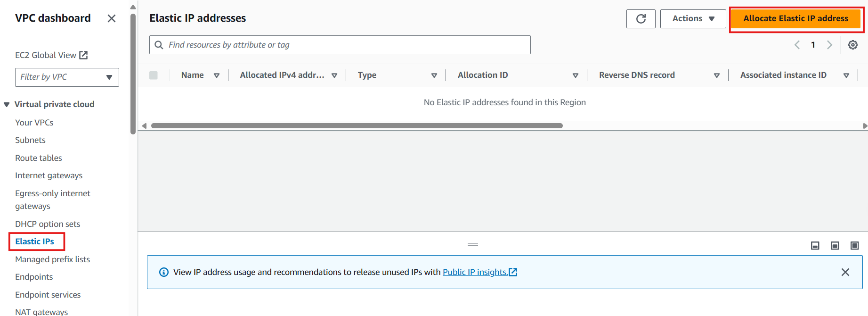Click Allocate Elastic IP address button

coord(795,19)
